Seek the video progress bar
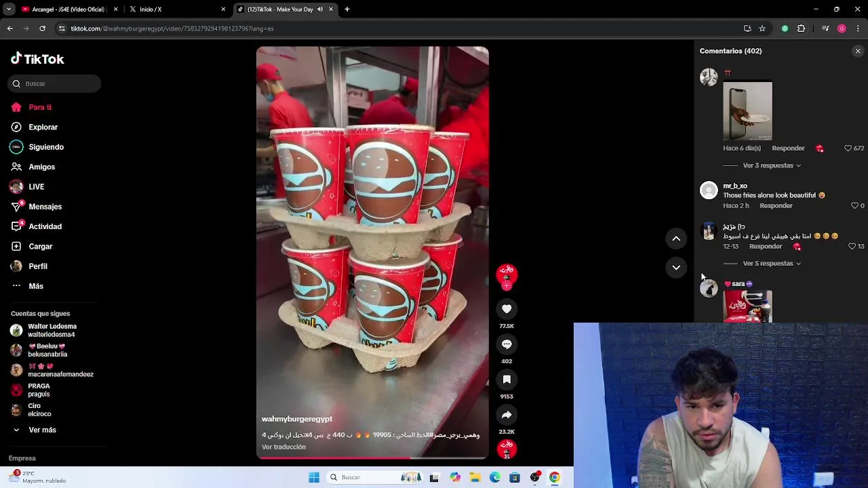The width and height of the screenshot is (868, 488). pos(372,457)
